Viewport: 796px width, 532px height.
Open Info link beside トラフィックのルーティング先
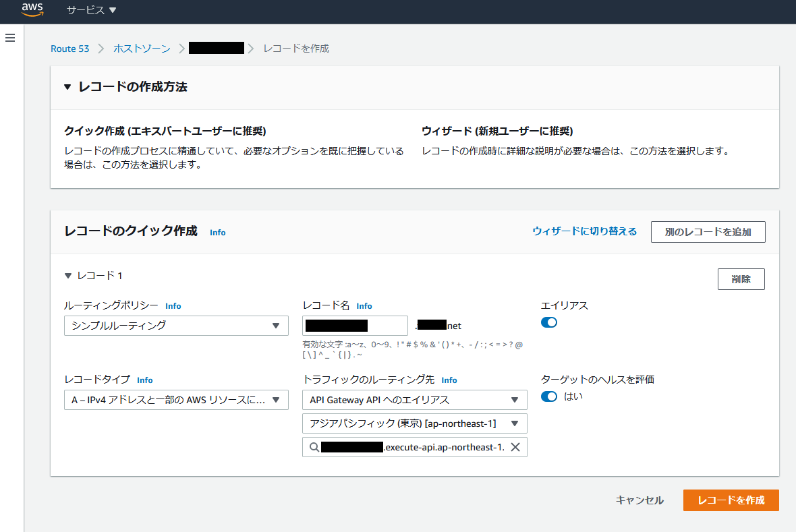tap(449, 380)
